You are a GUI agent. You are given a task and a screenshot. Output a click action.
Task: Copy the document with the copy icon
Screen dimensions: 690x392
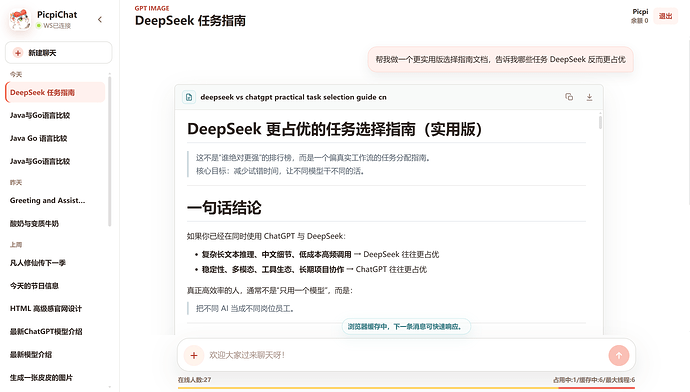[x=569, y=97]
